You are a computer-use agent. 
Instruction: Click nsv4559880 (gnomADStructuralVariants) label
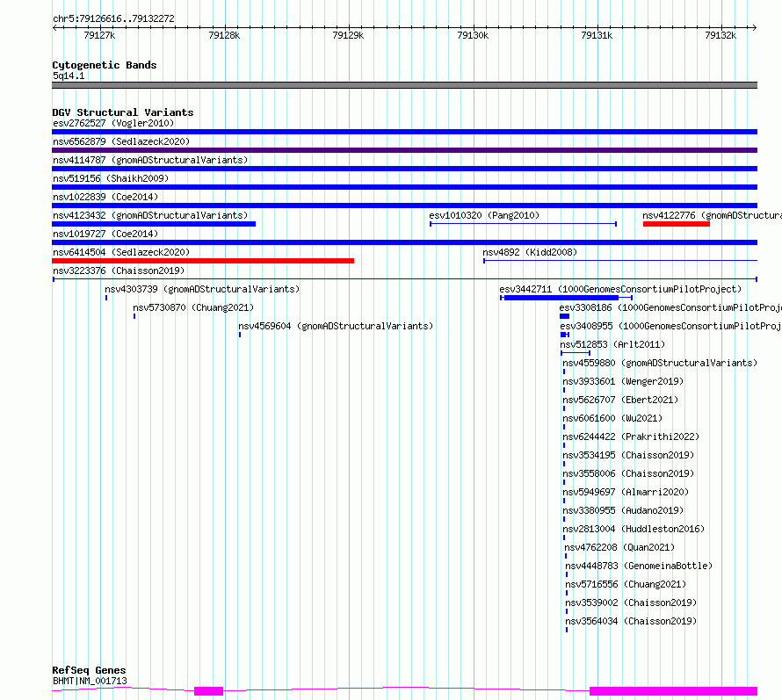[660, 363]
